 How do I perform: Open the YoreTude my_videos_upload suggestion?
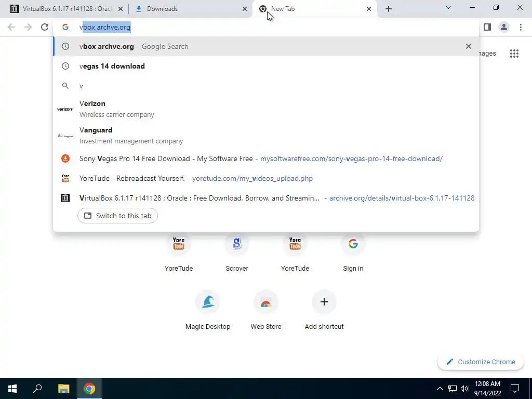coord(266,178)
